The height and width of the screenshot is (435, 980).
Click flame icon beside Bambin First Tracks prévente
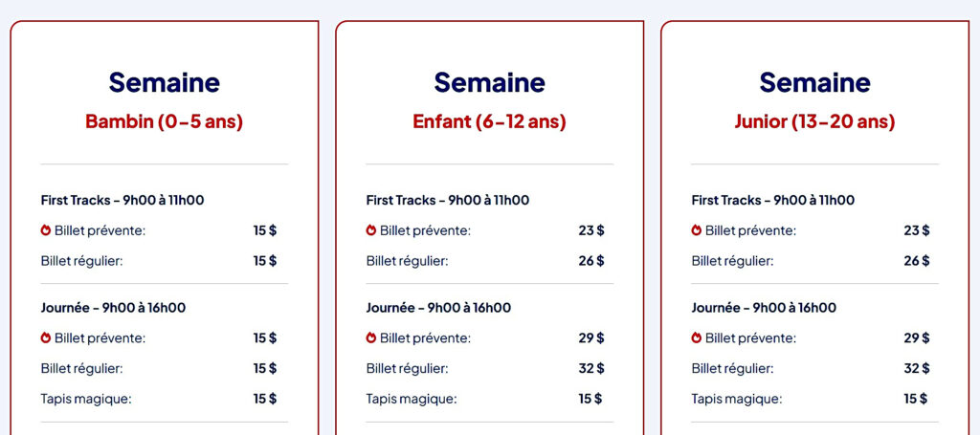click(46, 230)
